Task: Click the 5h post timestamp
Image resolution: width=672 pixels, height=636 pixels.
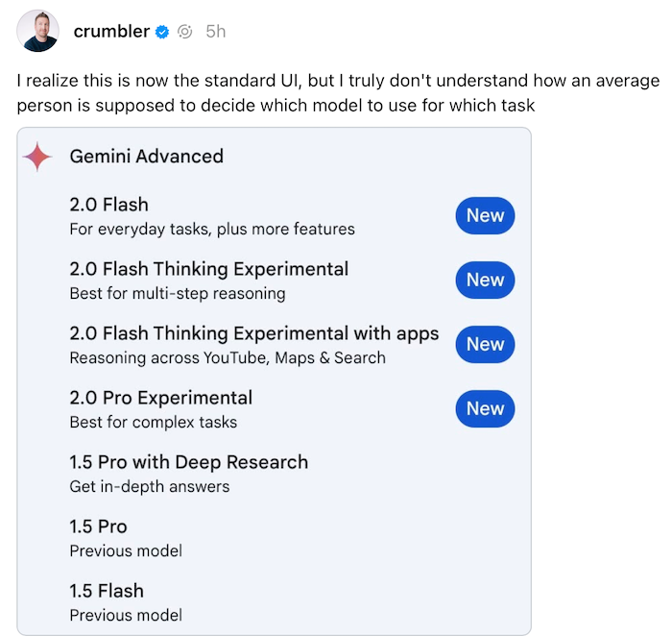Action: tap(216, 32)
